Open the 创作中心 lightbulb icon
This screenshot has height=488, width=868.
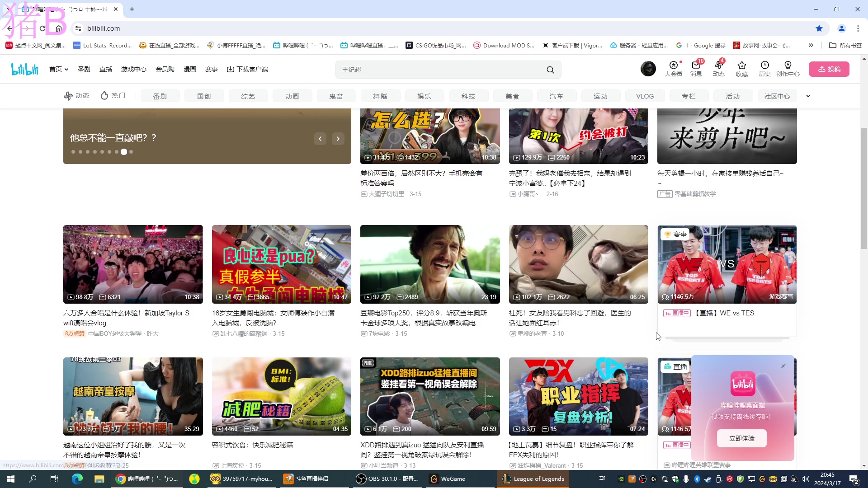[x=788, y=69]
